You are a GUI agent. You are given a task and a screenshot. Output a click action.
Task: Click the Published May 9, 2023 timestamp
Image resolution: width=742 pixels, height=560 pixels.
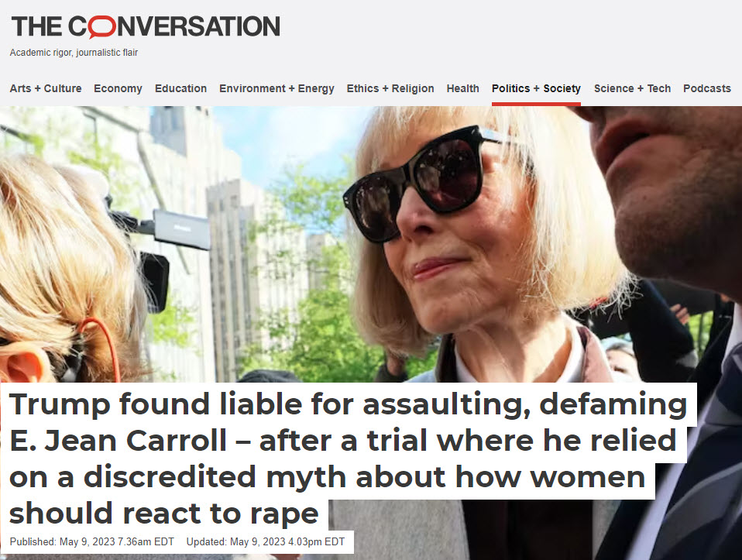[x=92, y=541]
